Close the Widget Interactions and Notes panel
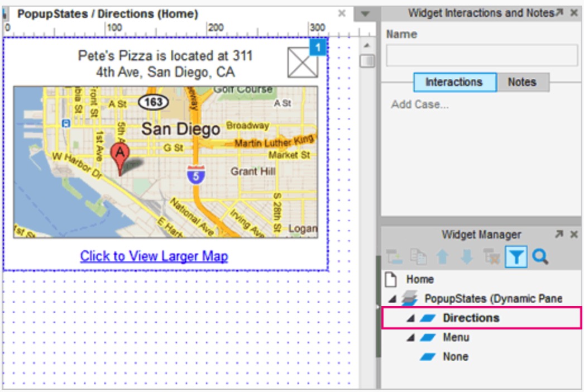 coord(574,13)
